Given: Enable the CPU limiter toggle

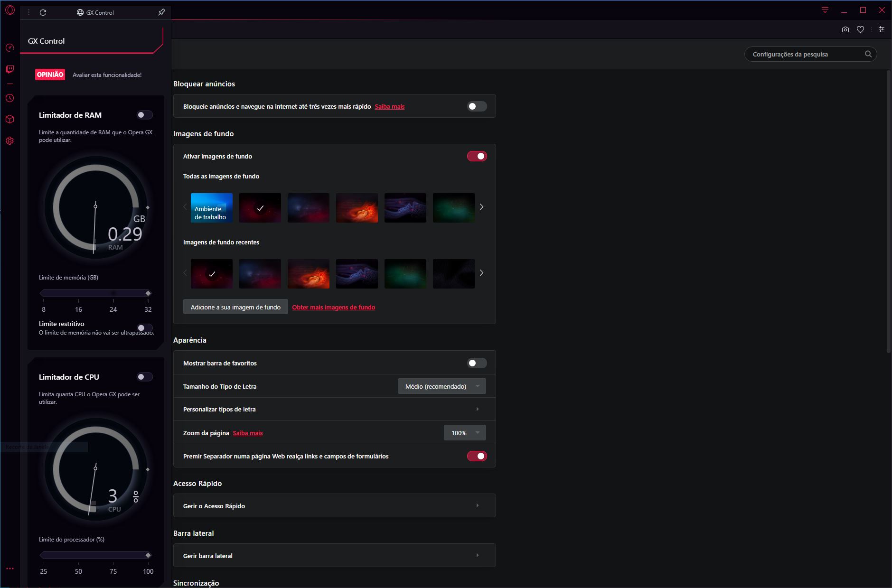Looking at the screenshot, I should click(x=145, y=377).
